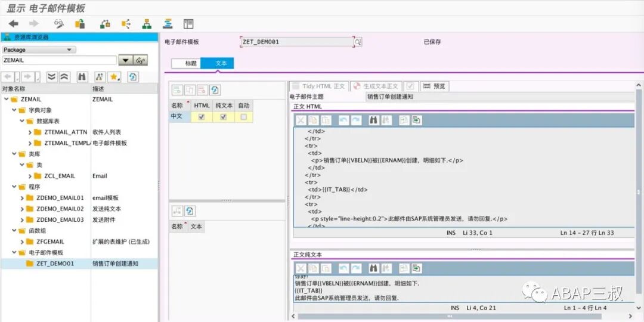Toggle the fullscreen layout icon in toolbar
The width and height of the screenshot is (644, 322).
point(188,24)
